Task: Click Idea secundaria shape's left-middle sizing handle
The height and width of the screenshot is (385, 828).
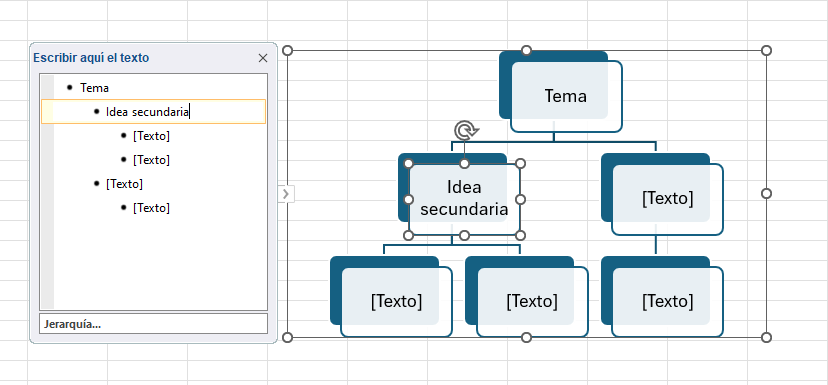Action: (x=408, y=199)
